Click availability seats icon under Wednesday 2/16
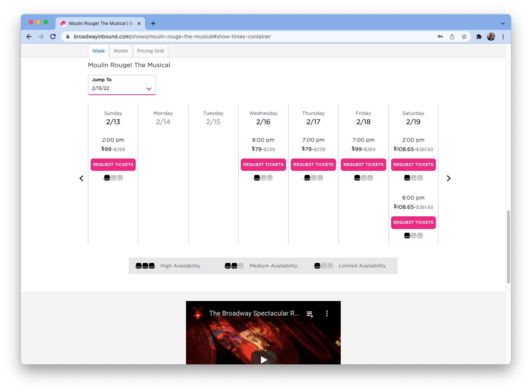532x392 pixels. point(263,178)
